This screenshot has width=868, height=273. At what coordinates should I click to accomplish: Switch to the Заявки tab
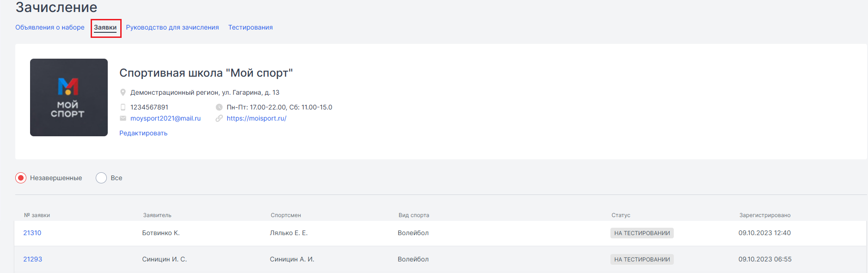coord(105,27)
